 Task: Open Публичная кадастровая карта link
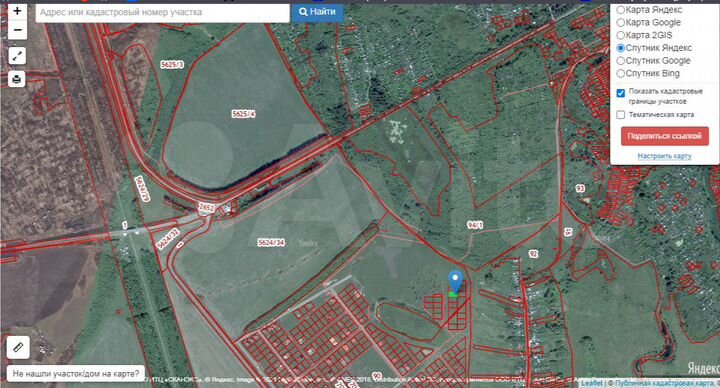[665, 383]
